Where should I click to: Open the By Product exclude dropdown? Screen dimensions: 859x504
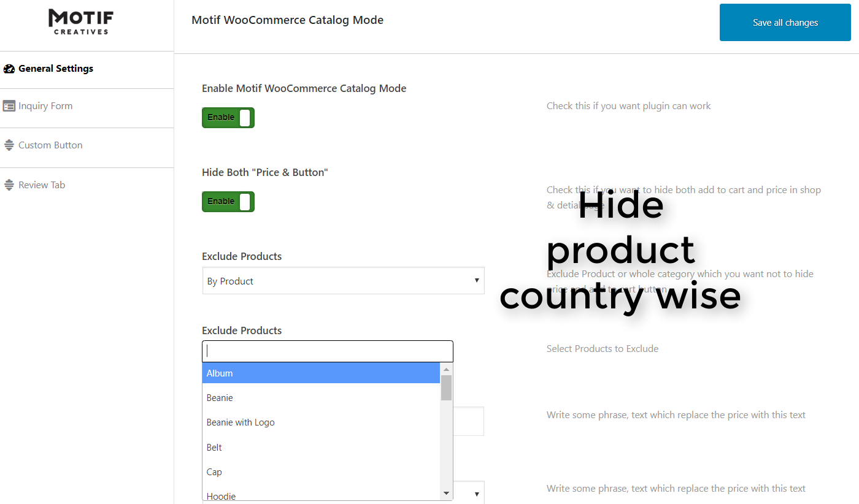343,281
